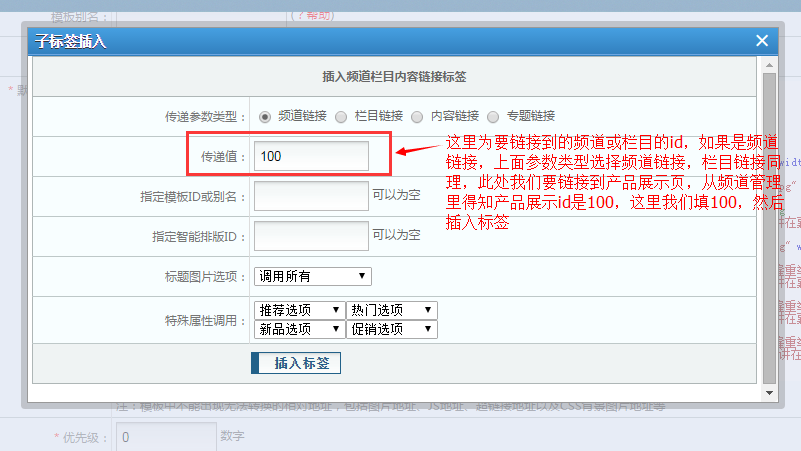Select the 频道链接 radio button
This screenshot has width=801, height=451.
coord(265,116)
